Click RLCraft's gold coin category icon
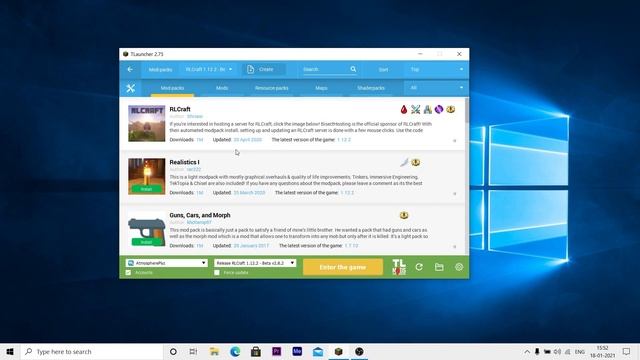This screenshot has width=640, height=360. 451,109
